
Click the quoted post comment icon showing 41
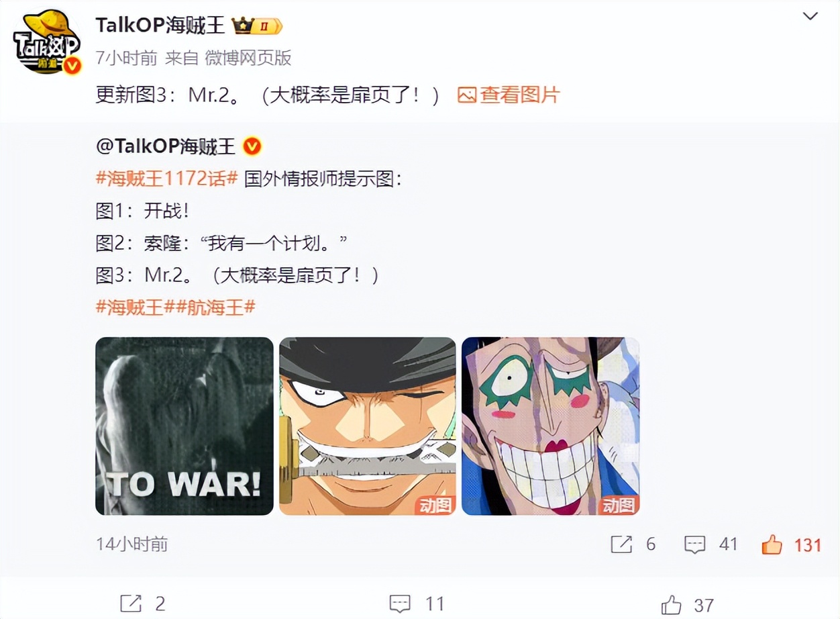click(694, 544)
